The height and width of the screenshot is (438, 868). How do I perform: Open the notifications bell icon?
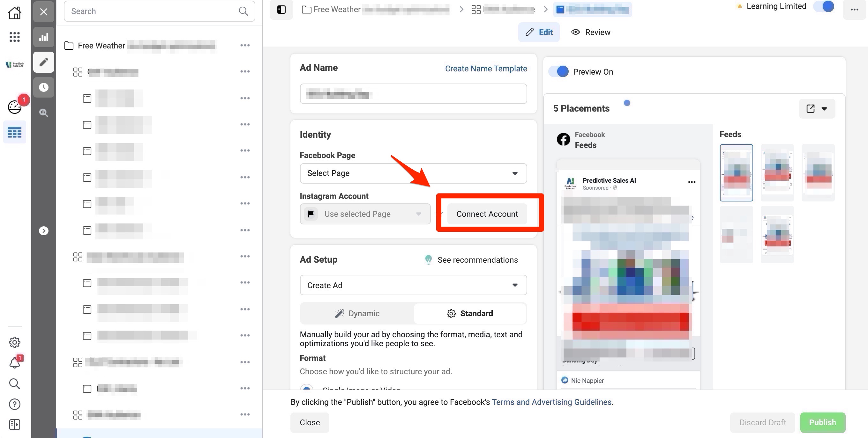pos(14,363)
